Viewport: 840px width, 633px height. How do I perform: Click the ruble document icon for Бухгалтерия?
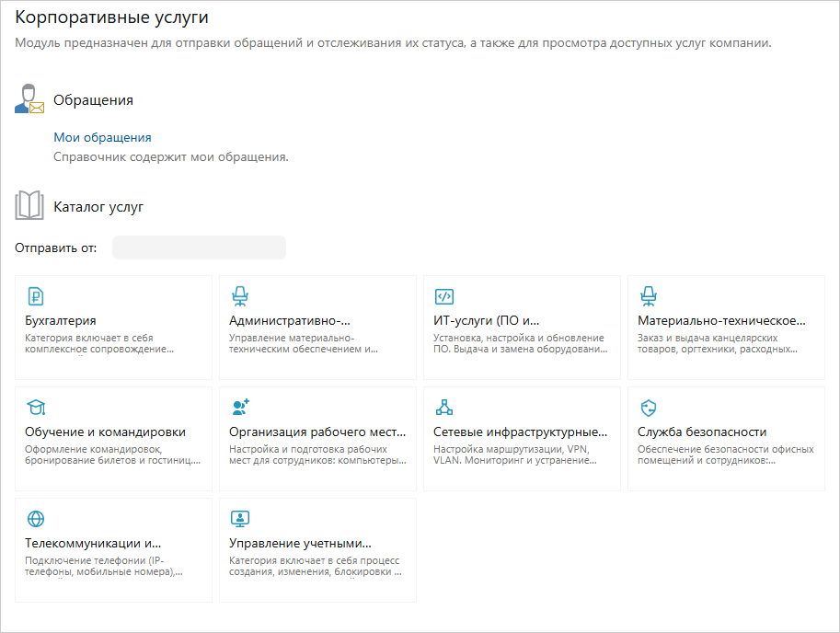tap(36, 296)
